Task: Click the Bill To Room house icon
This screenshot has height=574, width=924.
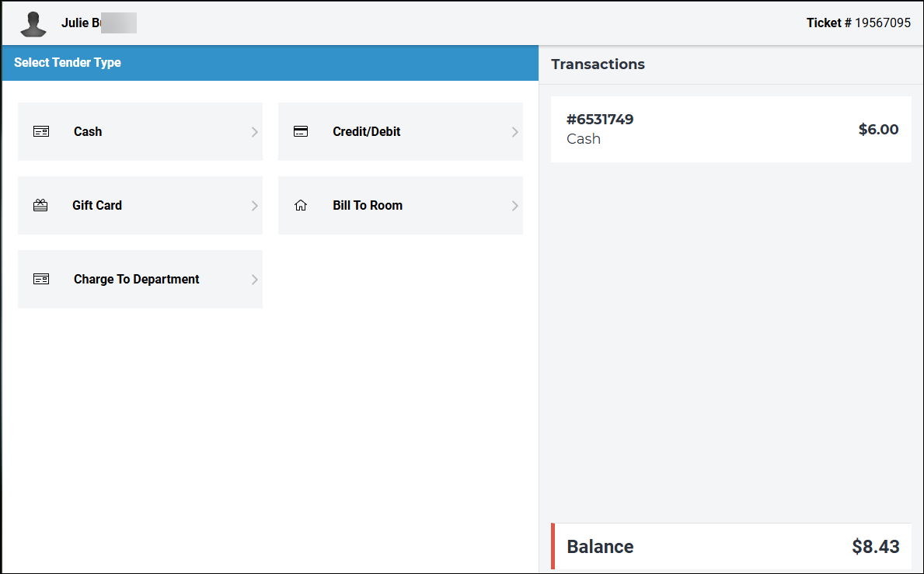Action: [x=301, y=206]
